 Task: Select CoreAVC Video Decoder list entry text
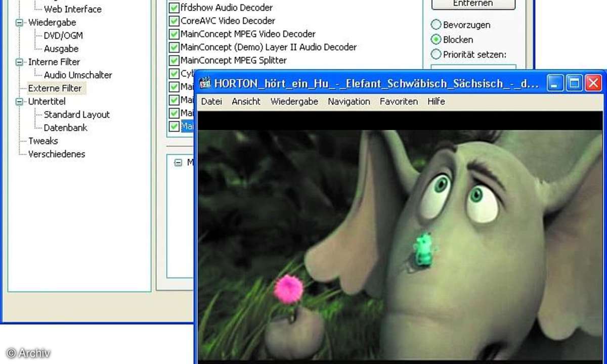pyautogui.click(x=228, y=21)
